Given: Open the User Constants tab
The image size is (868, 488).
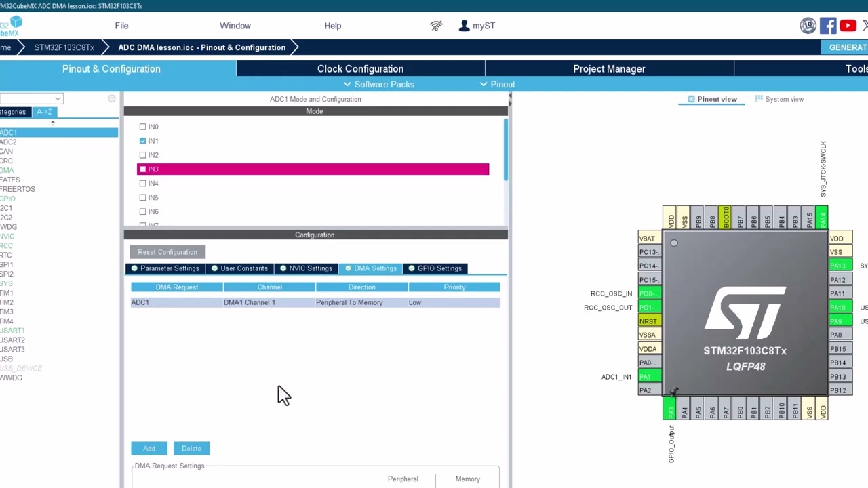Looking at the screenshot, I should coord(240,268).
